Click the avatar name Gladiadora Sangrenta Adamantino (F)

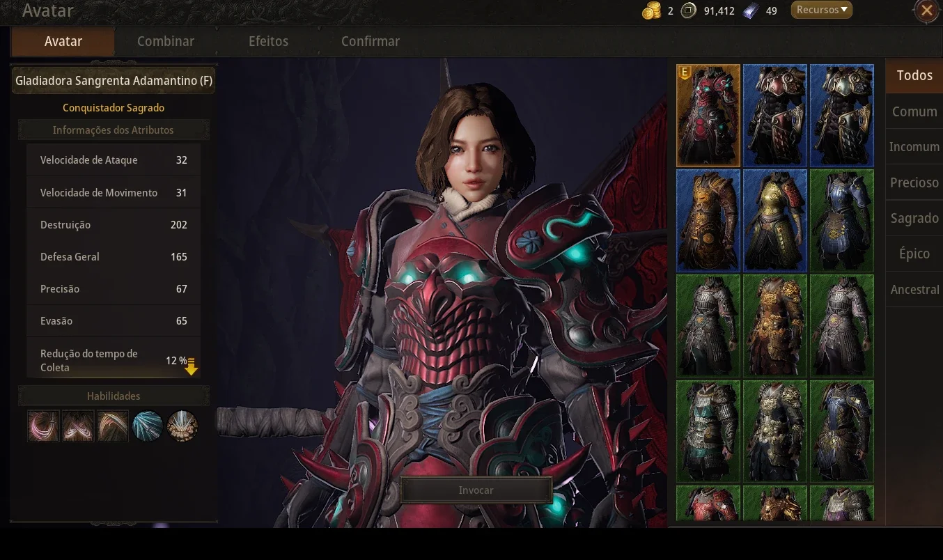tap(114, 81)
